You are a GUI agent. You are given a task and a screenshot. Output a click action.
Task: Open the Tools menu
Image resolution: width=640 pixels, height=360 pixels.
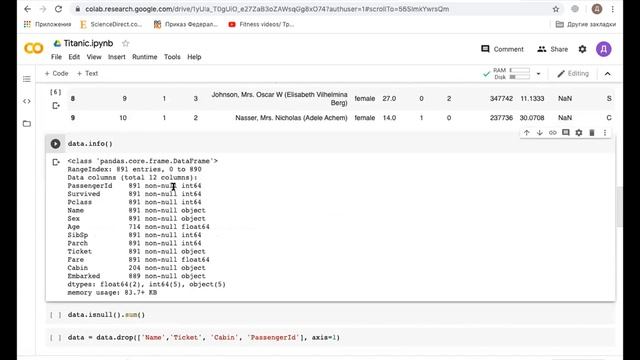coord(172,57)
